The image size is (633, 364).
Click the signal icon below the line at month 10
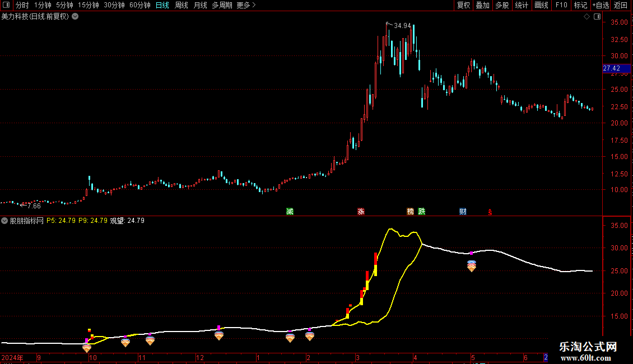pyautogui.click(x=87, y=348)
